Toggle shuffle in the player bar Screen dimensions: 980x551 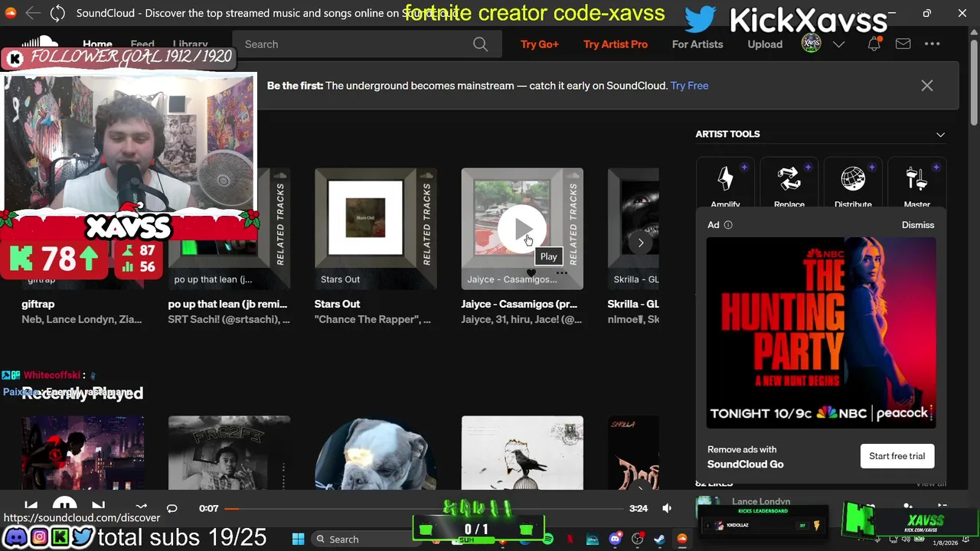click(141, 507)
